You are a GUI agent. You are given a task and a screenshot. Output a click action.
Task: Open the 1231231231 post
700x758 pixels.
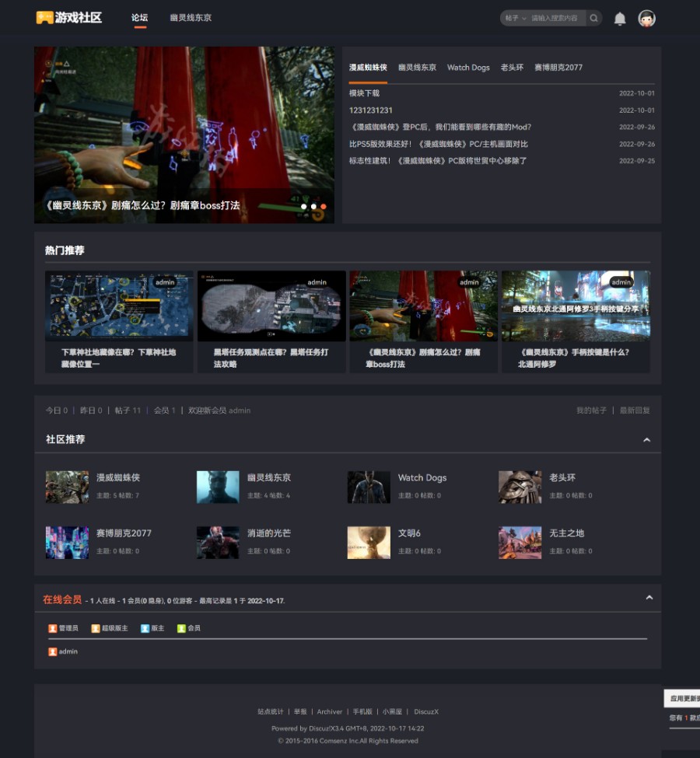[370, 110]
